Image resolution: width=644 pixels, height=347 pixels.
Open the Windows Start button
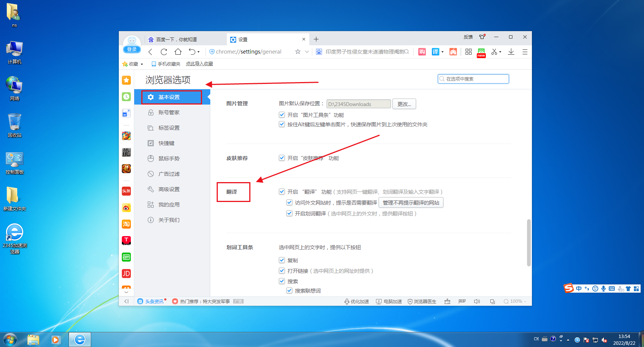pyautogui.click(x=10, y=340)
